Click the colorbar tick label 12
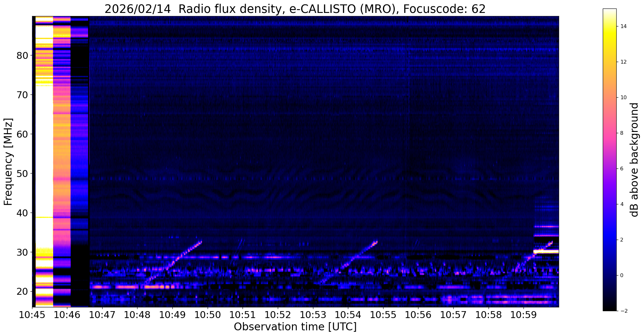 point(623,62)
